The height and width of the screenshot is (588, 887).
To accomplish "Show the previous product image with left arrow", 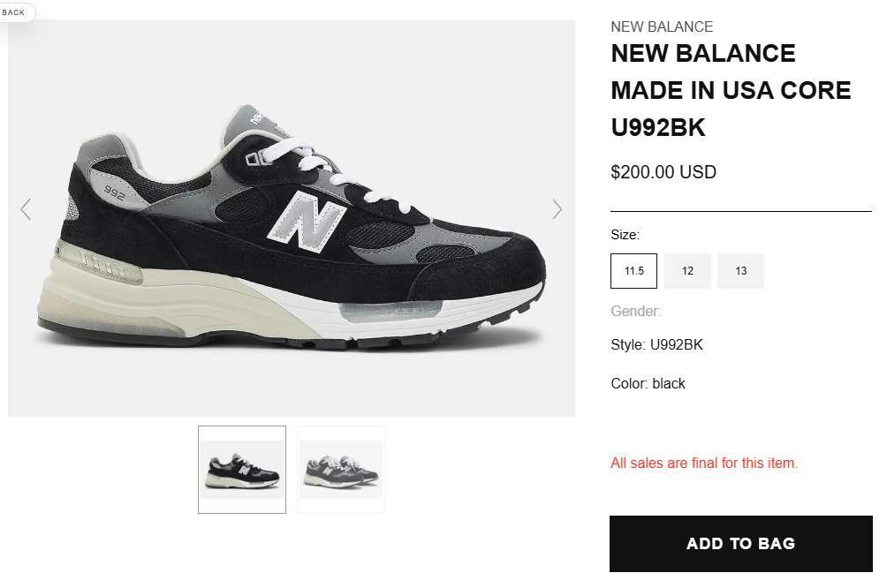I will pyautogui.click(x=26, y=209).
